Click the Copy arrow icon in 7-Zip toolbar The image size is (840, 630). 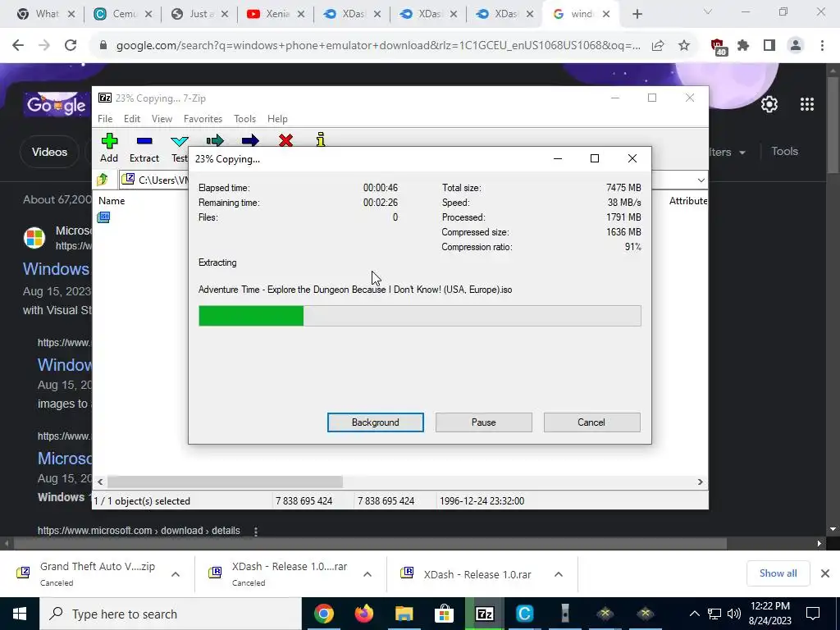[x=215, y=140]
